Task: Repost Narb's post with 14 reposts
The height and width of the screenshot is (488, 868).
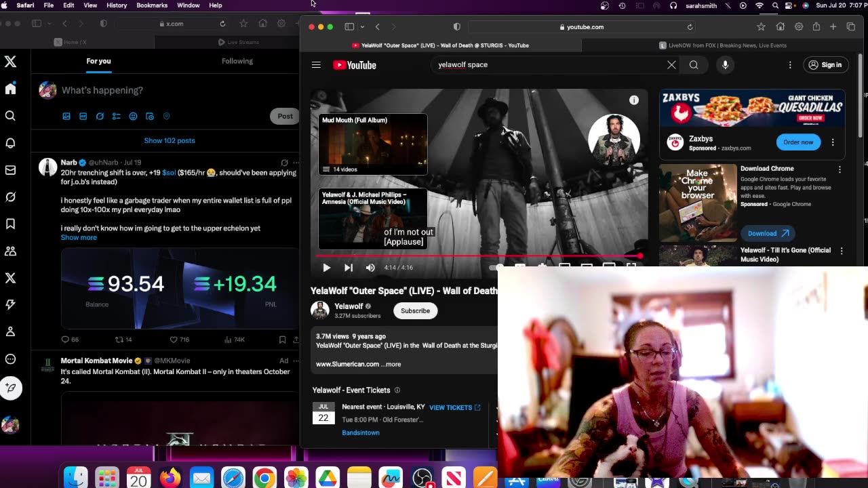Action: pos(119,340)
